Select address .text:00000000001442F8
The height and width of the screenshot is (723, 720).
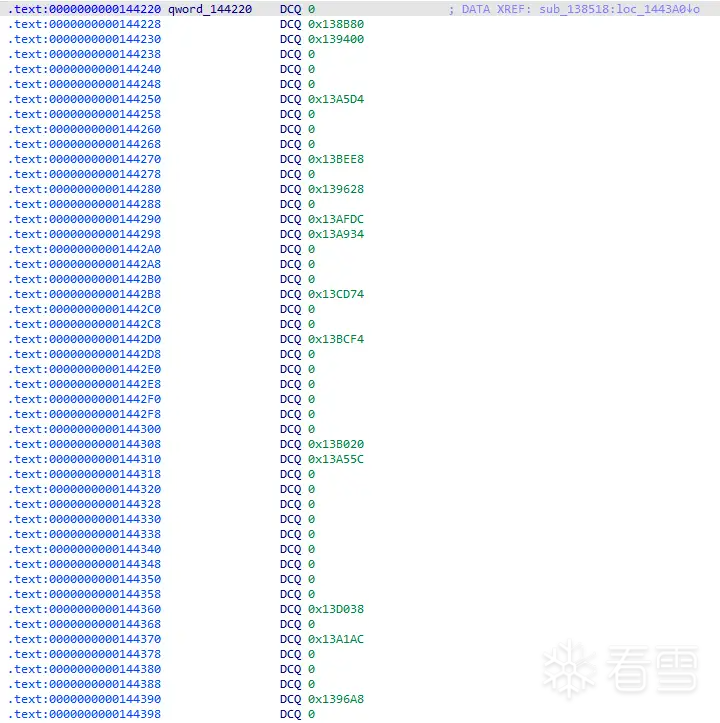(84, 414)
